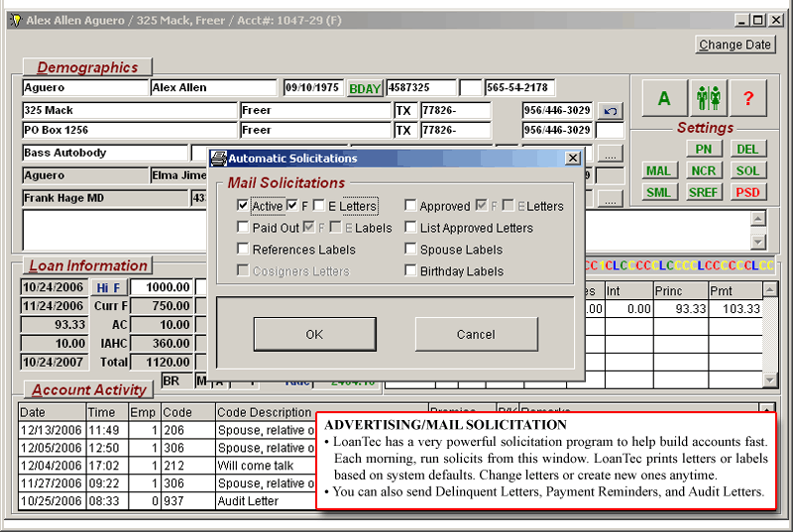
Task: Click the SSN field 565-54-2178
Action: pos(519,87)
